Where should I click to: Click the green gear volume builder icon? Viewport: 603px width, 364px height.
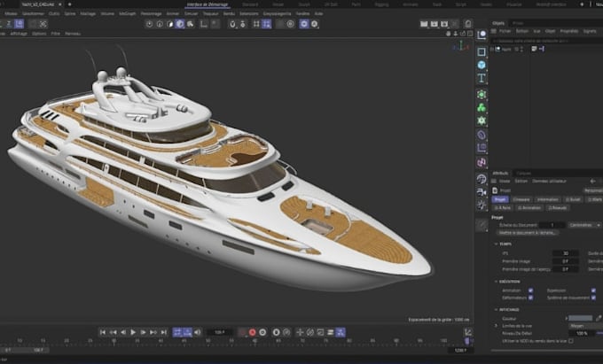pyautogui.click(x=482, y=120)
